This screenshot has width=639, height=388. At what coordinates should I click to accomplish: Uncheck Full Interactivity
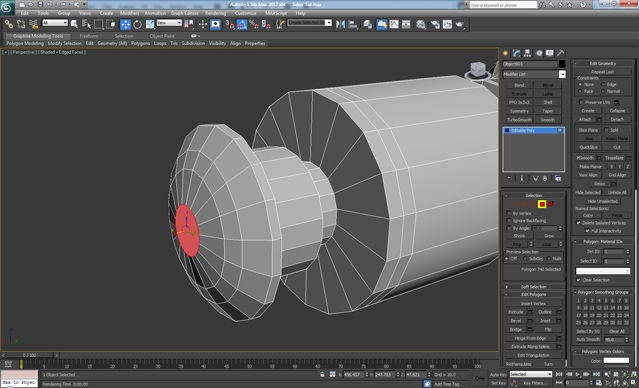(x=587, y=231)
